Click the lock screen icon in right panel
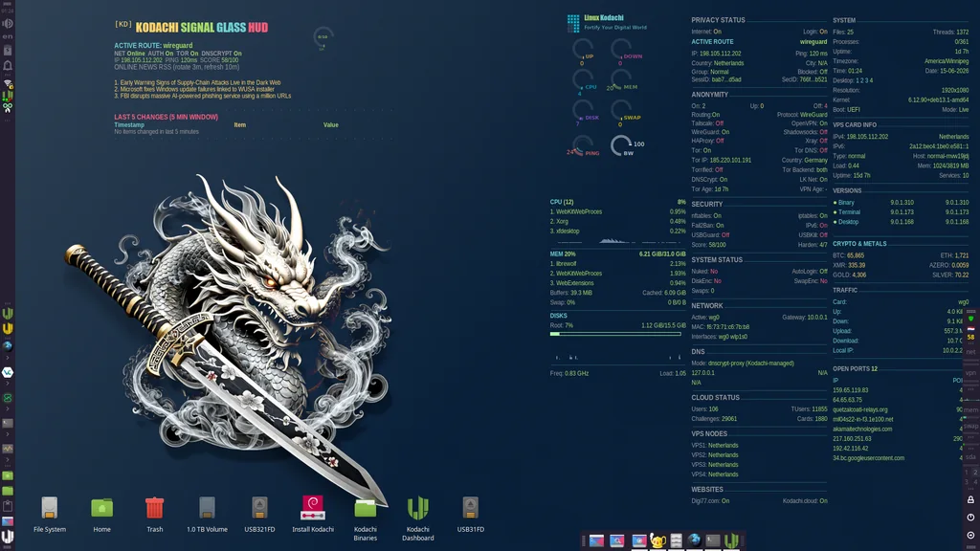 tap(970, 499)
